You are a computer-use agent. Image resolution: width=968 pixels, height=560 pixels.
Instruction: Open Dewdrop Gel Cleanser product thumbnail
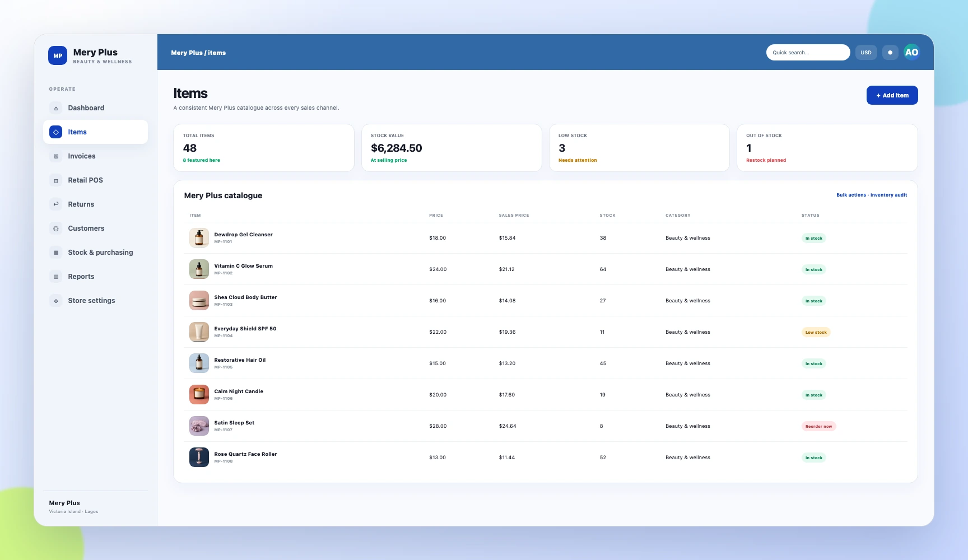(x=199, y=238)
